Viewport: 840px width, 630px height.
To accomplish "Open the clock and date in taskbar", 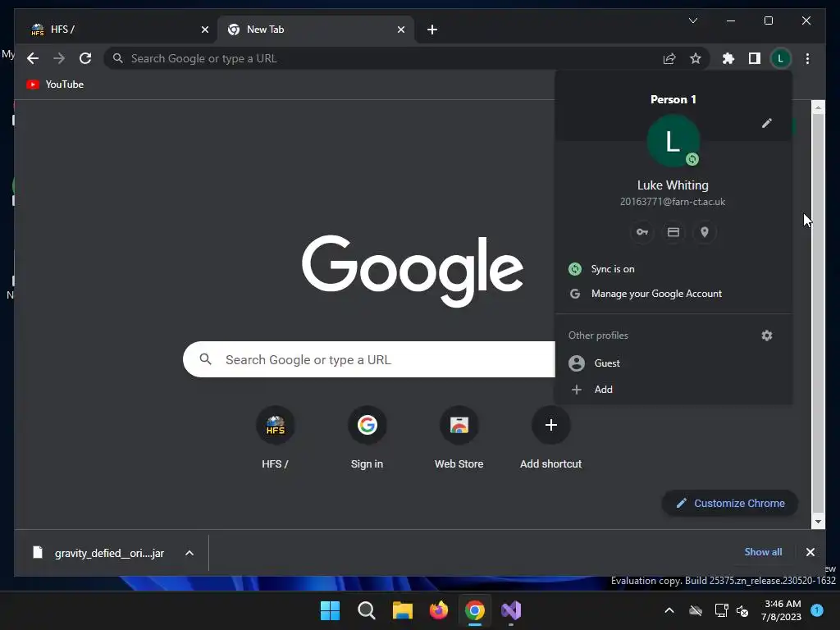I will 782,610.
